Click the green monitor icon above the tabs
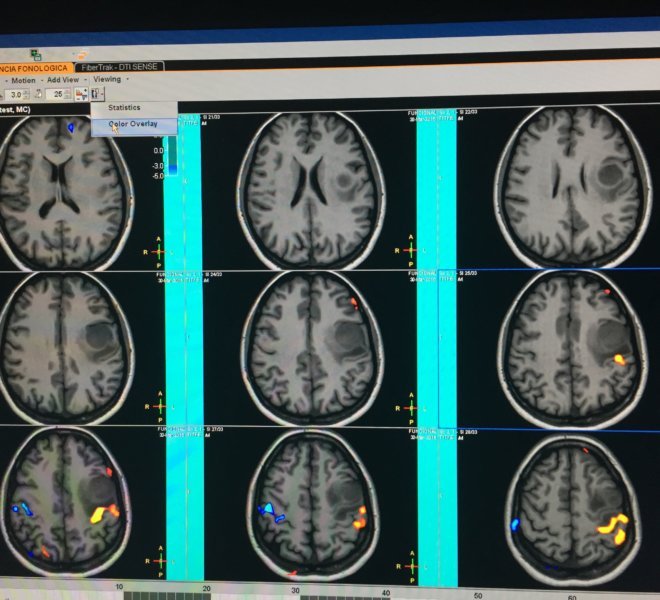Screen dimensions: 660x600 click(35, 55)
